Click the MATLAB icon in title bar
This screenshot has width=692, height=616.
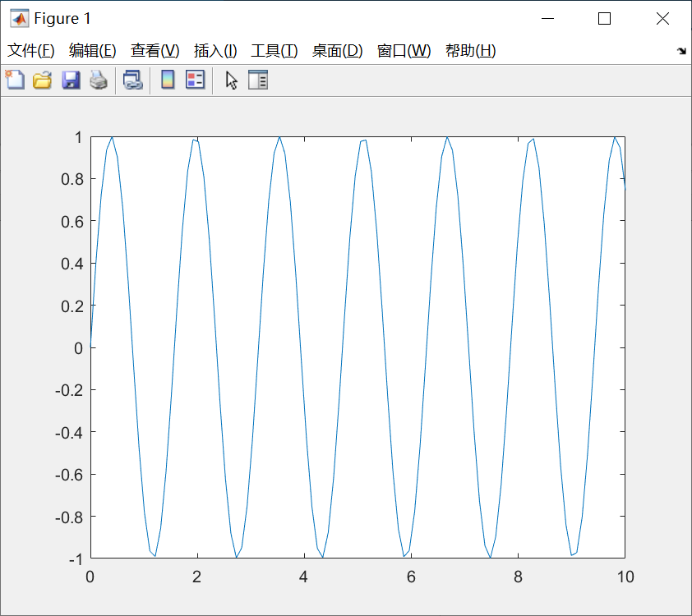point(18,17)
